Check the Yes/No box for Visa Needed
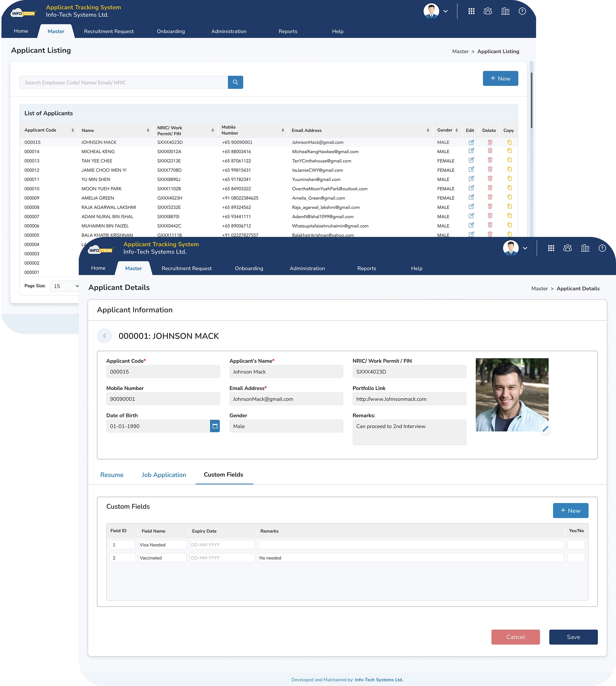 tap(576, 544)
